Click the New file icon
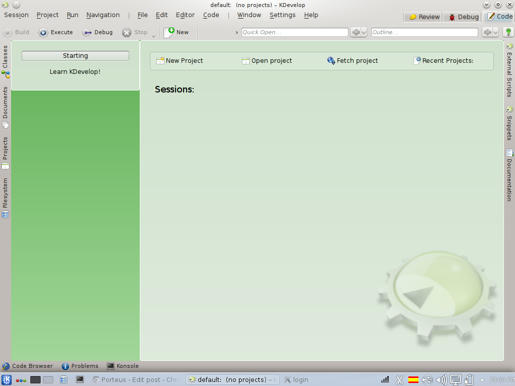The width and height of the screenshot is (515, 386). tap(170, 32)
